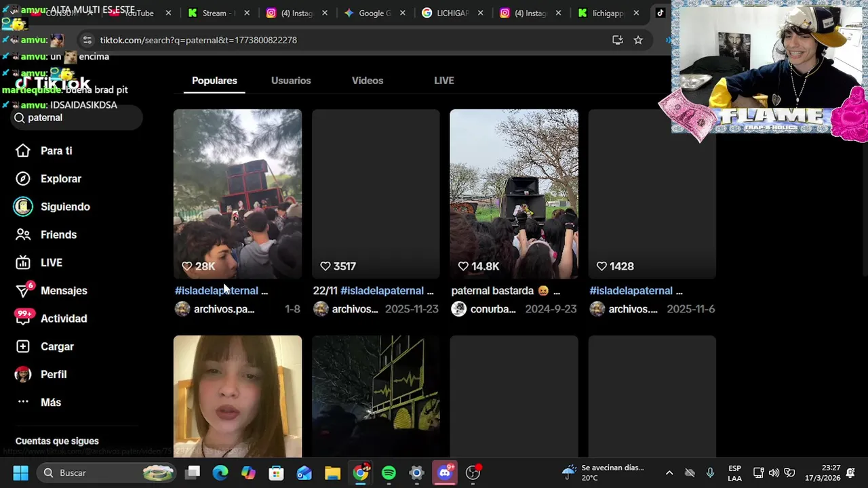Open the 14.8K outdoor party video thumbnail
Image resolution: width=868 pixels, height=488 pixels.
(514, 194)
